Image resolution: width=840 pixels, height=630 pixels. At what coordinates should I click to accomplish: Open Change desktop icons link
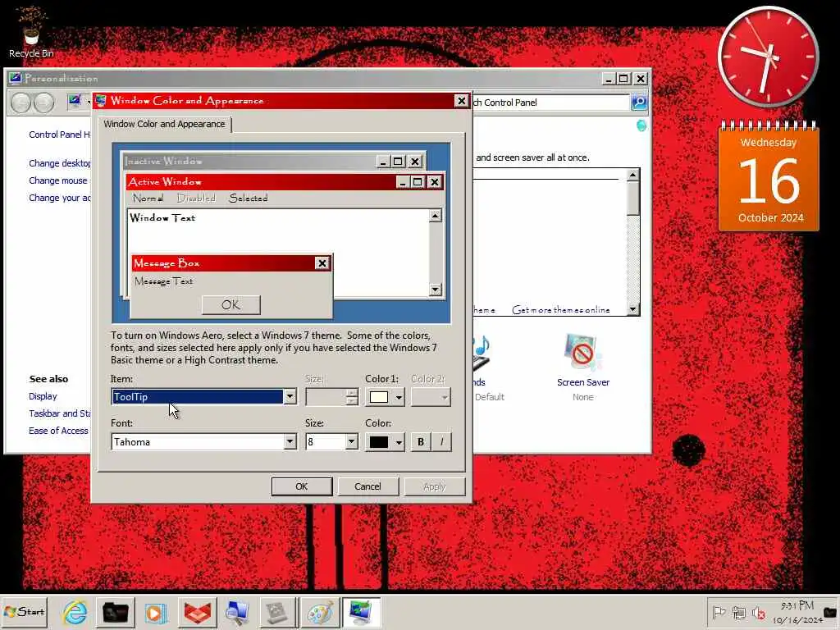[x=59, y=163]
